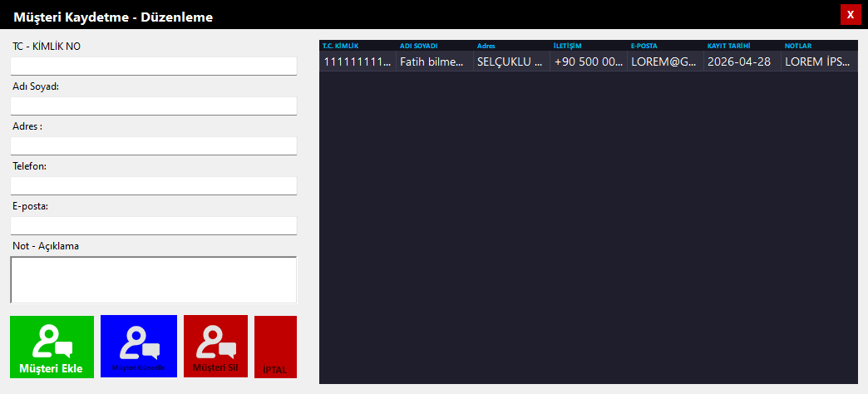Select the İLETİŞİM column header
Screen dimensions: 868x394
pyautogui.click(x=589, y=46)
